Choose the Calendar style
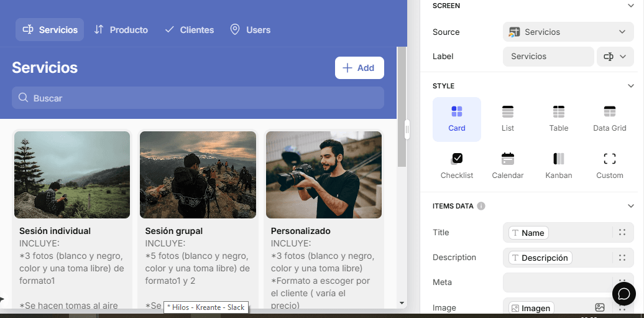644x318 pixels. coord(508,166)
